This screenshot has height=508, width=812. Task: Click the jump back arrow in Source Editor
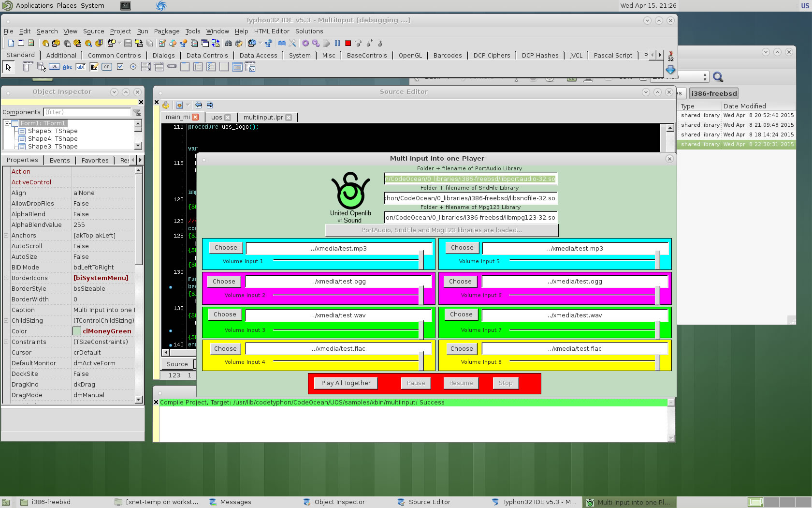pyautogui.click(x=199, y=105)
